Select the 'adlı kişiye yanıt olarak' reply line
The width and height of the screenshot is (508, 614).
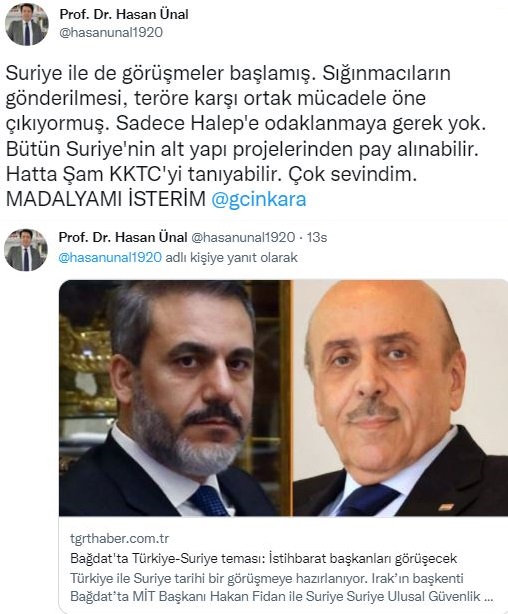(x=231, y=257)
